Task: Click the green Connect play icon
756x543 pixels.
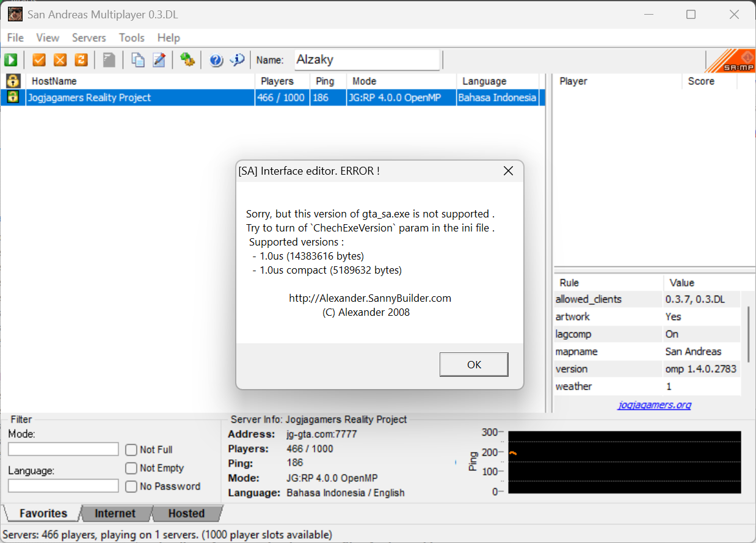Action: tap(11, 60)
